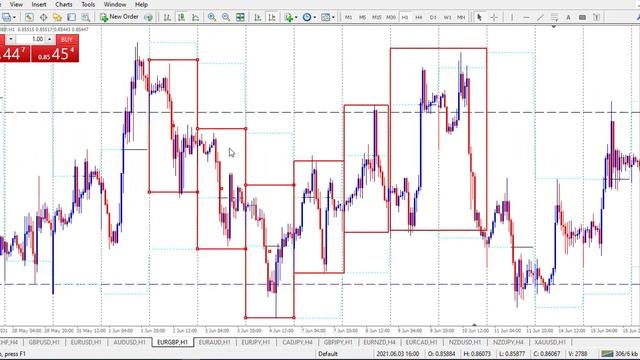This screenshot has width=640, height=360.
Task: Open the Periods clock icon
Action: coord(307,17)
